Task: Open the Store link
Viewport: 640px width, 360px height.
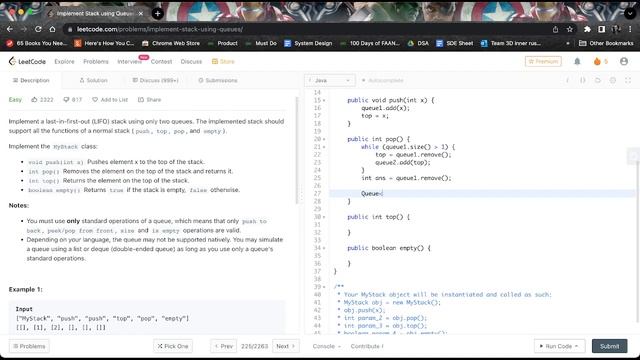Action: (x=223, y=62)
